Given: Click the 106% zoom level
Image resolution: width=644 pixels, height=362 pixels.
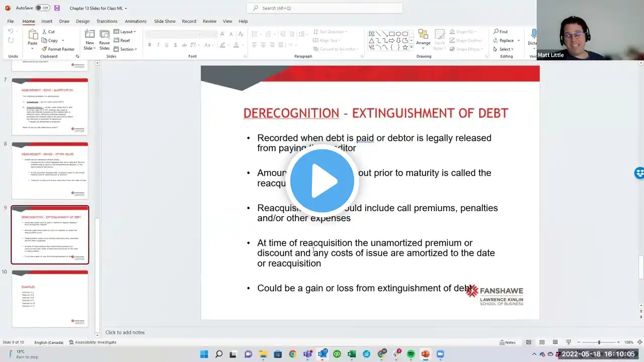Looking at the screenshot, I should click(x=629, y=342).
